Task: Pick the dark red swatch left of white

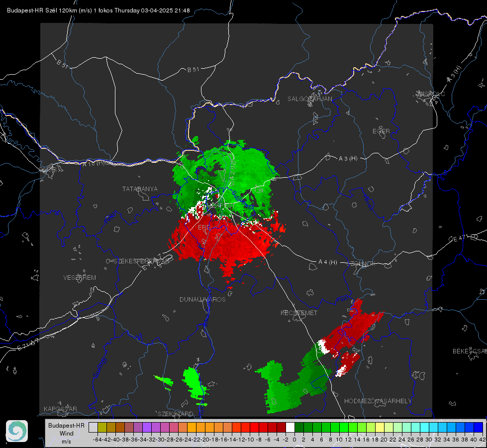Action: click(x=281, y=428)
